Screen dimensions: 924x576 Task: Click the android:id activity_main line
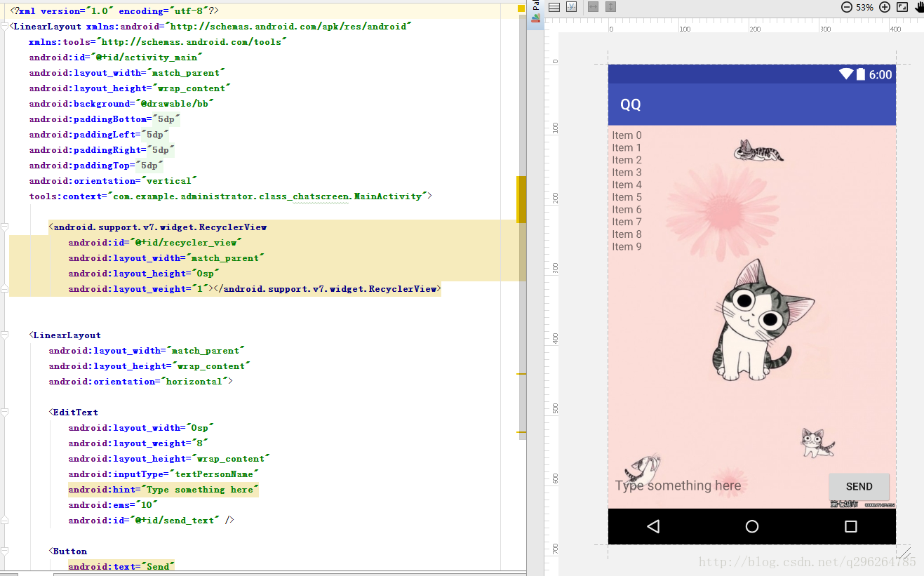pos(116,58)
